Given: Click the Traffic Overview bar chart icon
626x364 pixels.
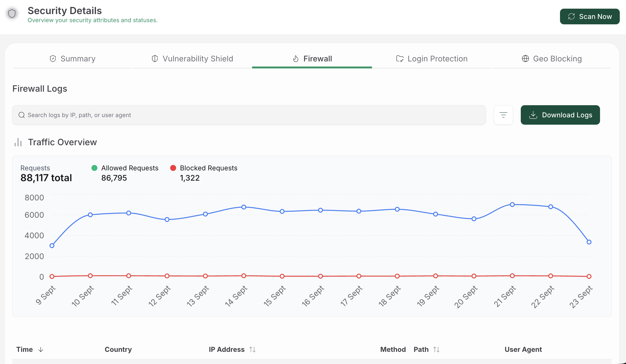Looking at the screenshot, I should click(x=18, y=142).
